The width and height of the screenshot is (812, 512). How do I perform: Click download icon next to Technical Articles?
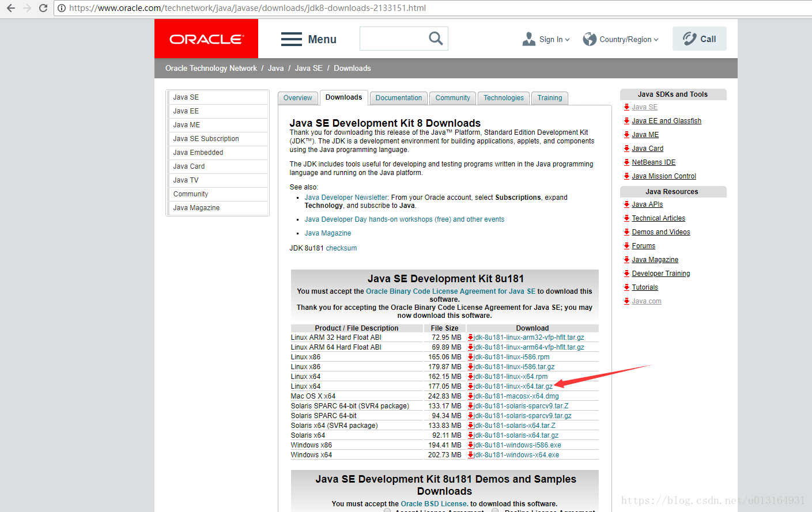click(626, 218)
